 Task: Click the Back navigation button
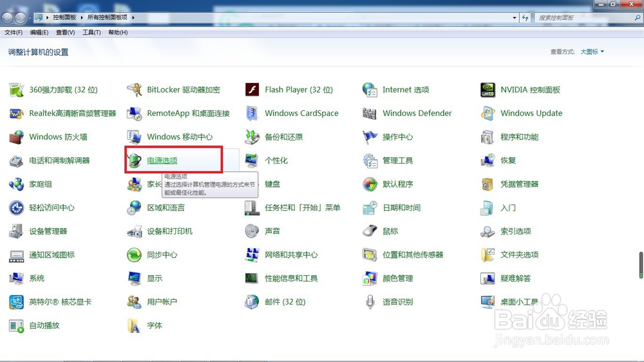[7, 17]
